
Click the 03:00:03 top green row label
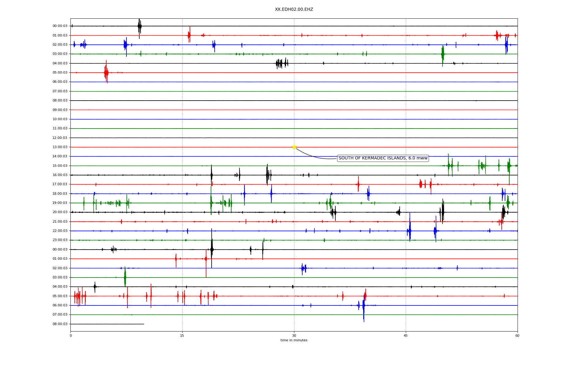point(60,54)
